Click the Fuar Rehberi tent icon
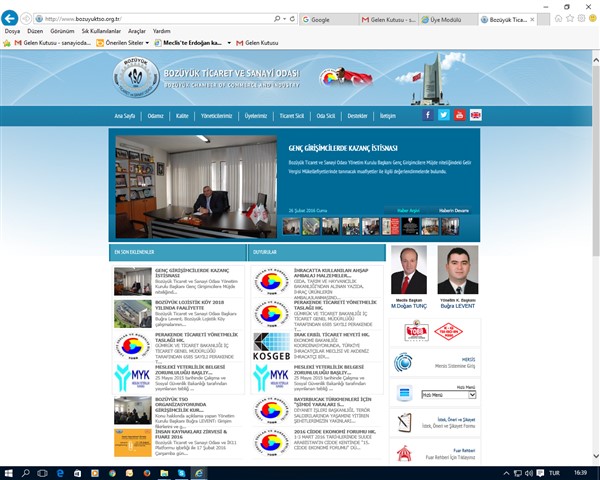 404,453
